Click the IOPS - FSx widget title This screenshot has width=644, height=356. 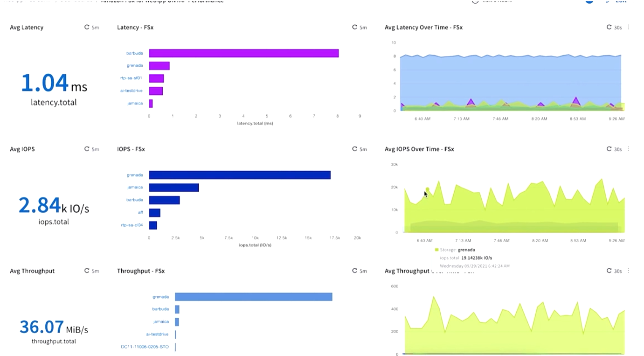[131, 149]
